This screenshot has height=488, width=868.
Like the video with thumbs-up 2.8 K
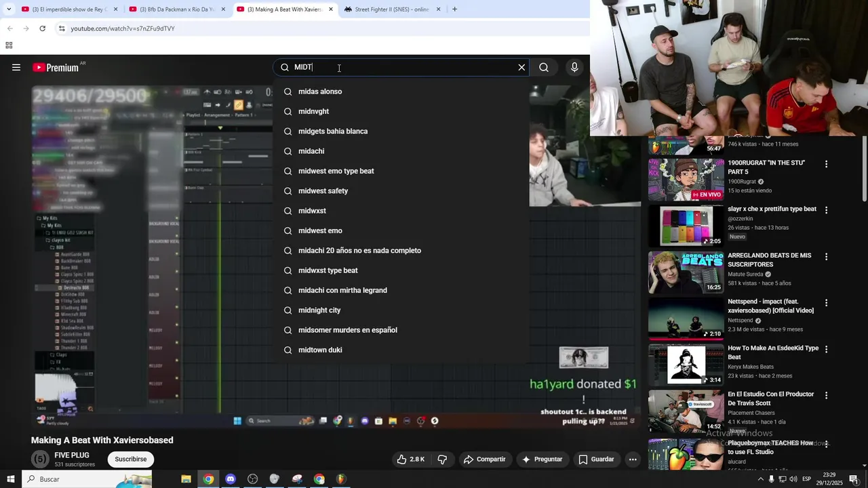(411, 459)
